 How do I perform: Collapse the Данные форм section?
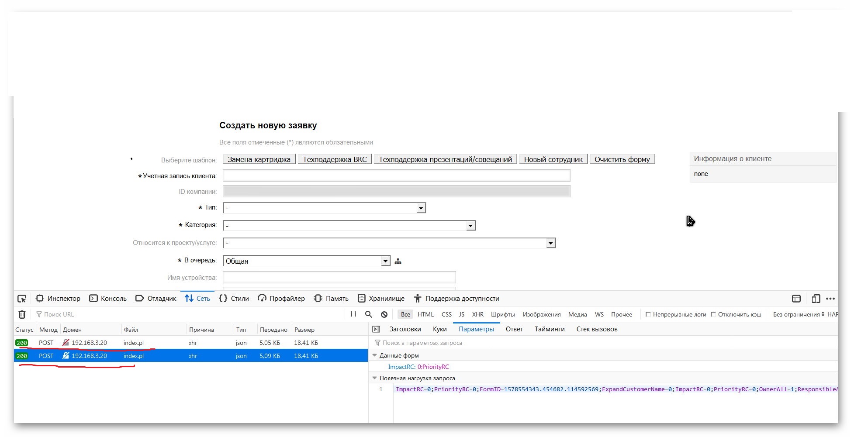pyautogui.click(x=374, y=355)
